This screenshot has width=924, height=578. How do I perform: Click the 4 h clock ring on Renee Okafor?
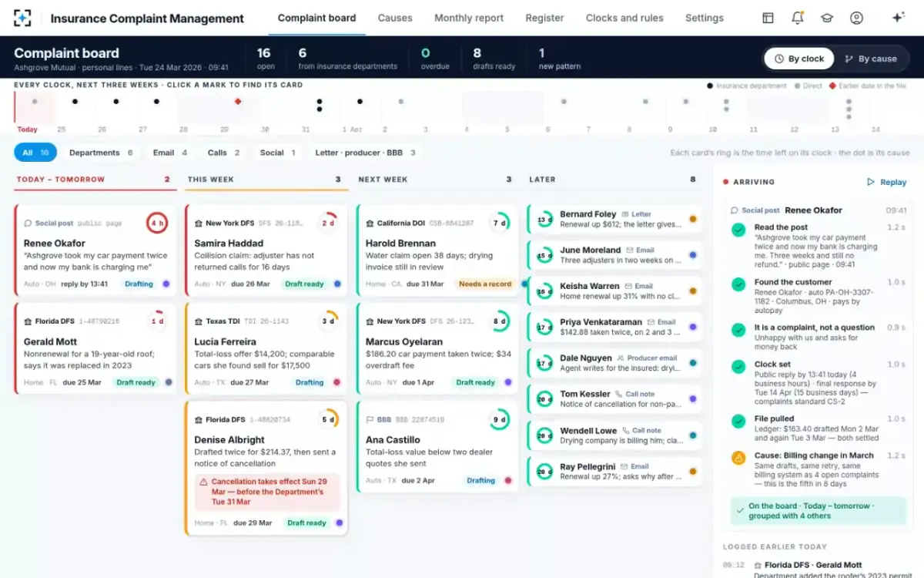click(x=157, y=223)
